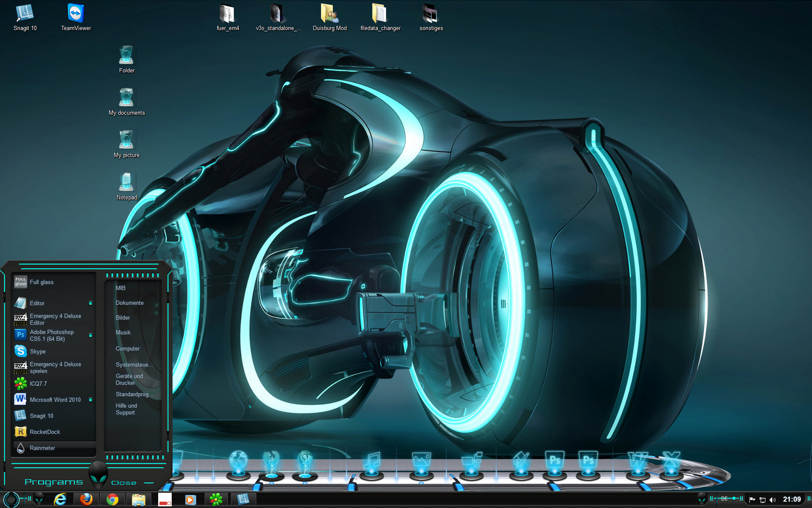Viewport: 812px width, 508px height.
Task: Click the alien head next to the Start orb
Action: 39,499
